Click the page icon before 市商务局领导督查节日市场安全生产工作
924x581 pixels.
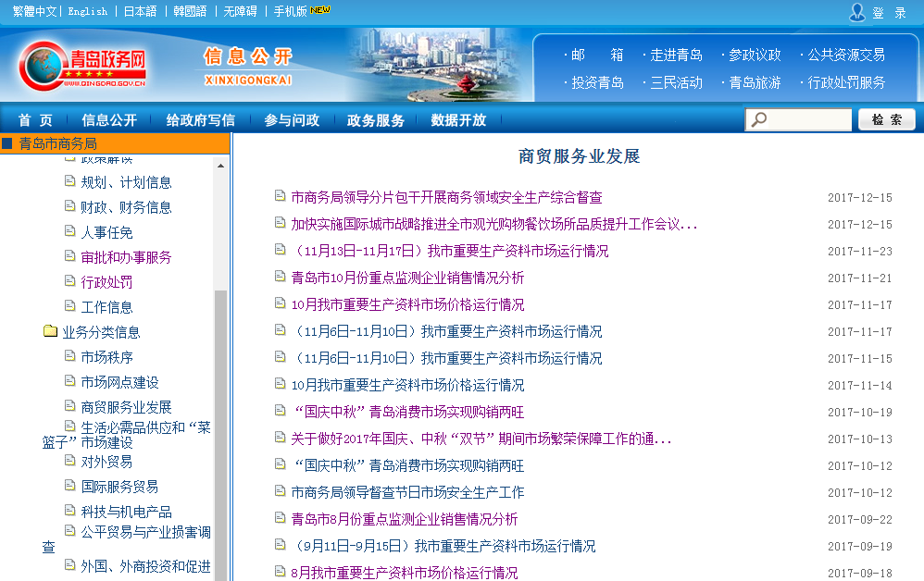281,491
